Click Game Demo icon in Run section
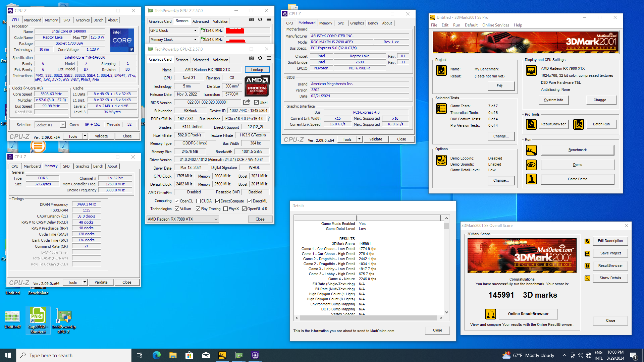This screenshot has width=644, height=362. coord(531,179)
